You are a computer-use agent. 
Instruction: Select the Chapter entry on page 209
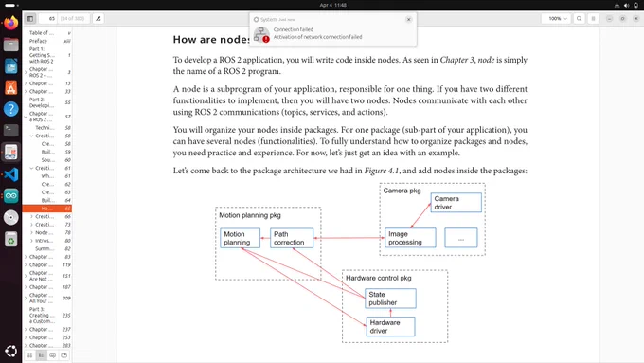coord(47,298)
